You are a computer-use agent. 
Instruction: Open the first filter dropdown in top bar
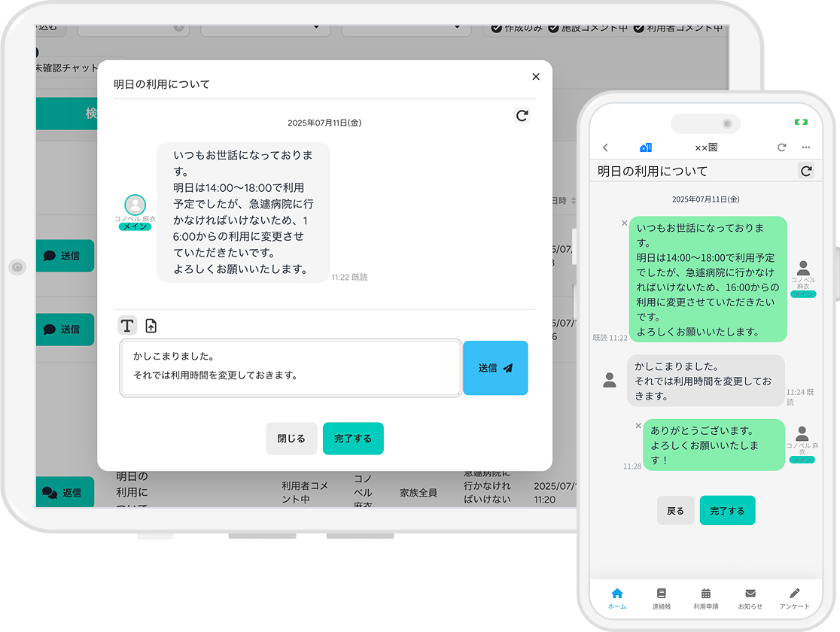(x=265, y=28)
